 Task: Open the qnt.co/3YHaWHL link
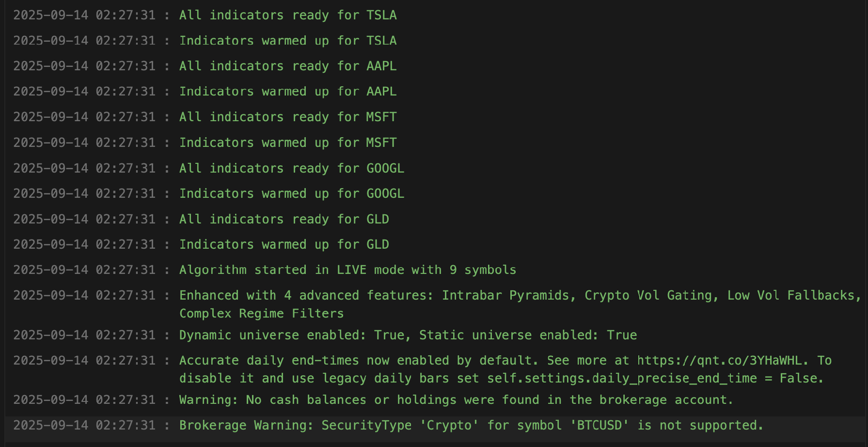(x=719, y=361)
